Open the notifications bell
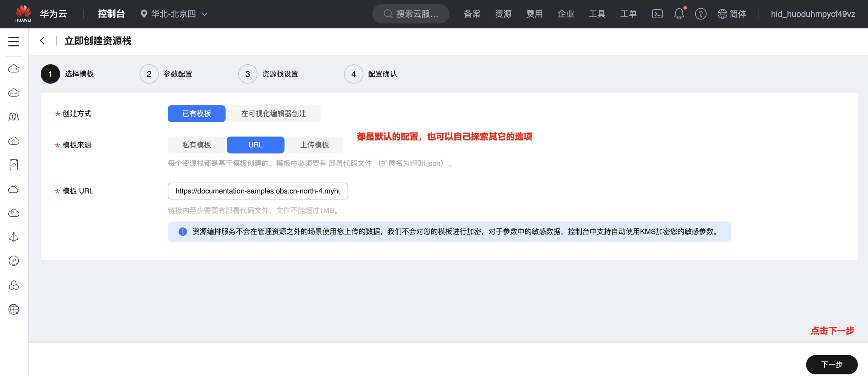Viewport: 868px width, 376px height. pos(679,14)
